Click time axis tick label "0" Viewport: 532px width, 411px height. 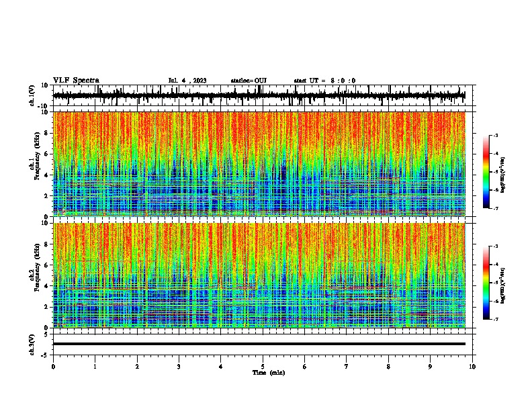pyautogui.click(x=53, y=367)
